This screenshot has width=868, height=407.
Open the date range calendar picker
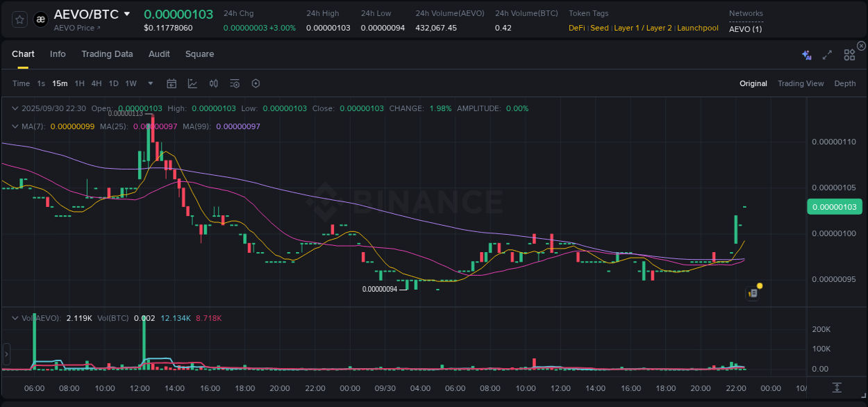click(172, 83)
